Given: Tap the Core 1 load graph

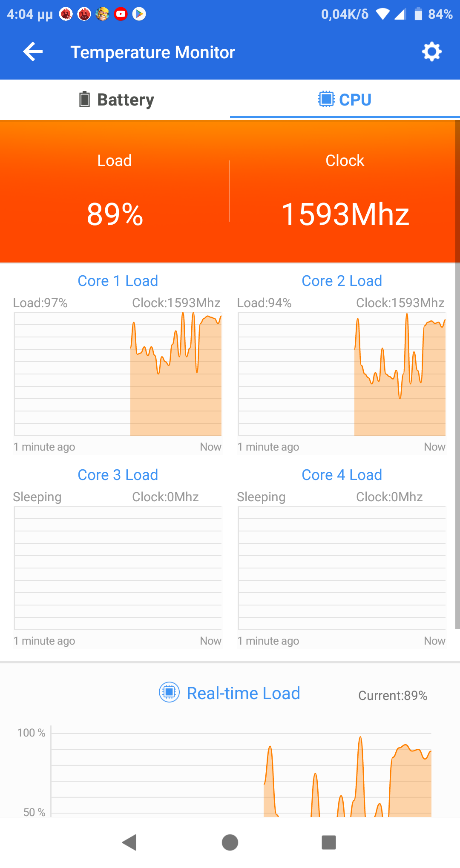Looking at the screenshot, I should (118, 374).
